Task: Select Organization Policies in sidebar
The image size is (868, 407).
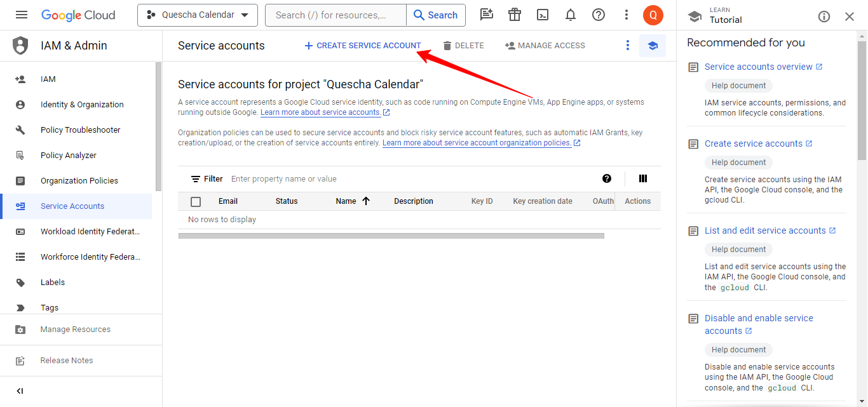Action: [x=79, y=181]
